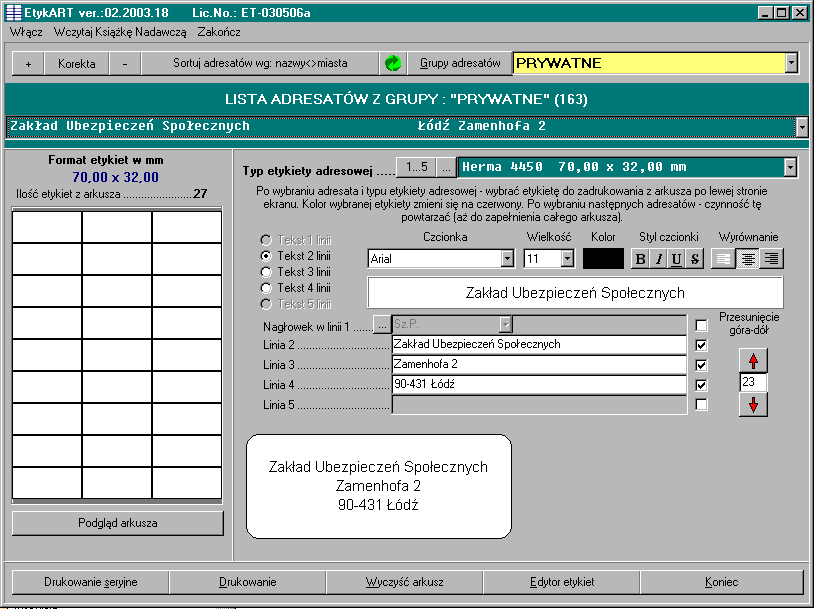This screenshot has height=609, width=814.
Task: Open the Herma 4450 label type dropdown
Action: click(790, 167)
